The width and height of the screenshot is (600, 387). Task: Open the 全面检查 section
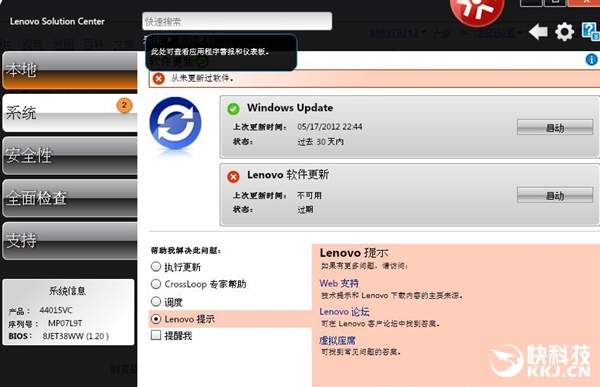pyautogui.click(x=70, y=198)
